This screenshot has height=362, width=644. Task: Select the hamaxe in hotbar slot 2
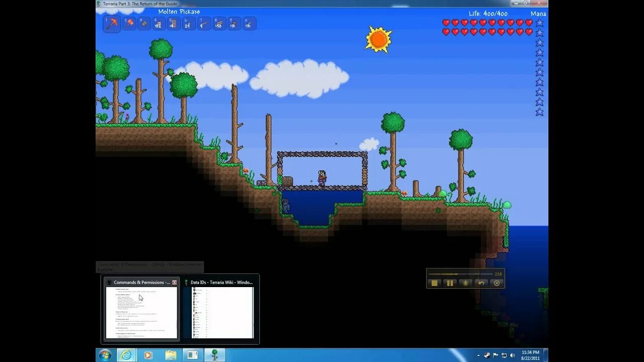(129, 24)
